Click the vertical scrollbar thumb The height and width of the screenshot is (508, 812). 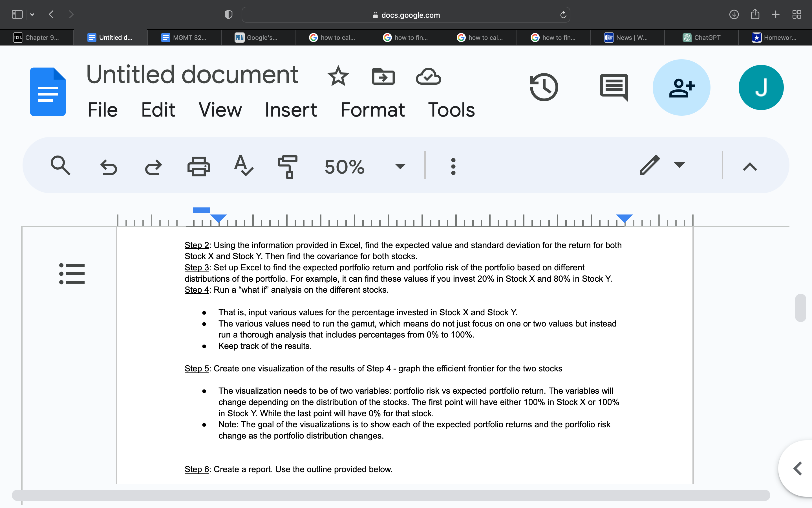tap(801, 308)
